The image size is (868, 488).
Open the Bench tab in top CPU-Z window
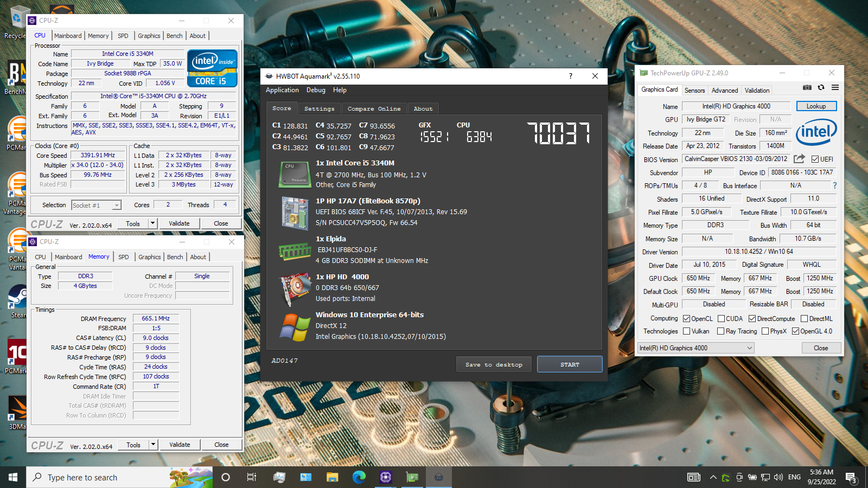pos(174,36)
